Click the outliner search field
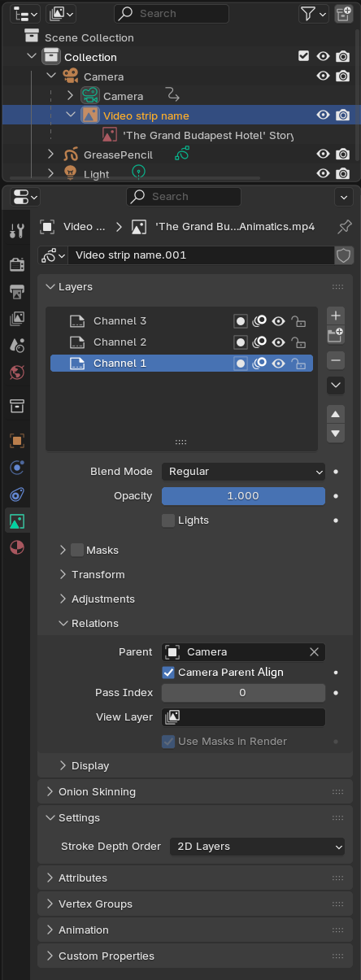Viewport: 361px width, 980px height. click(x=171, y=14)
